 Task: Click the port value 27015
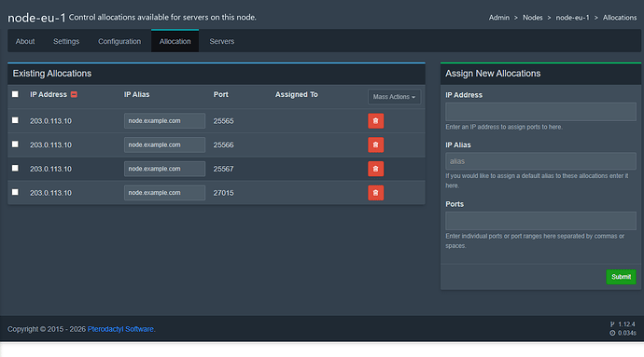tap(223, 193)
